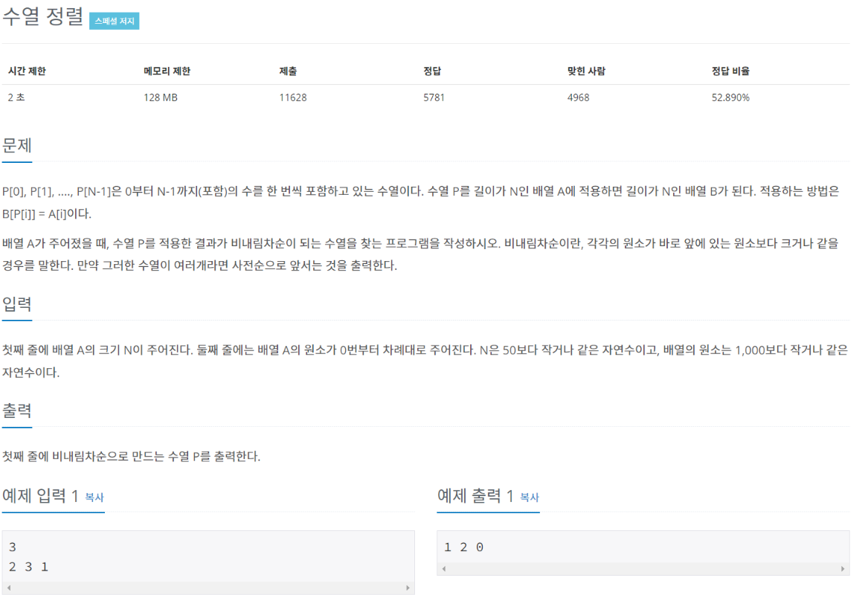The height and width of the screenshot is (595, 868).
Task: Click the solver count 4968
Action: (578, 97)
